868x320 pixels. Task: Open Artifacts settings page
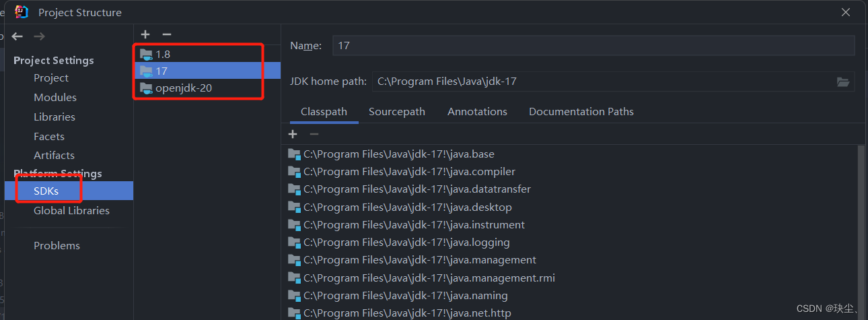pos(54,156)
